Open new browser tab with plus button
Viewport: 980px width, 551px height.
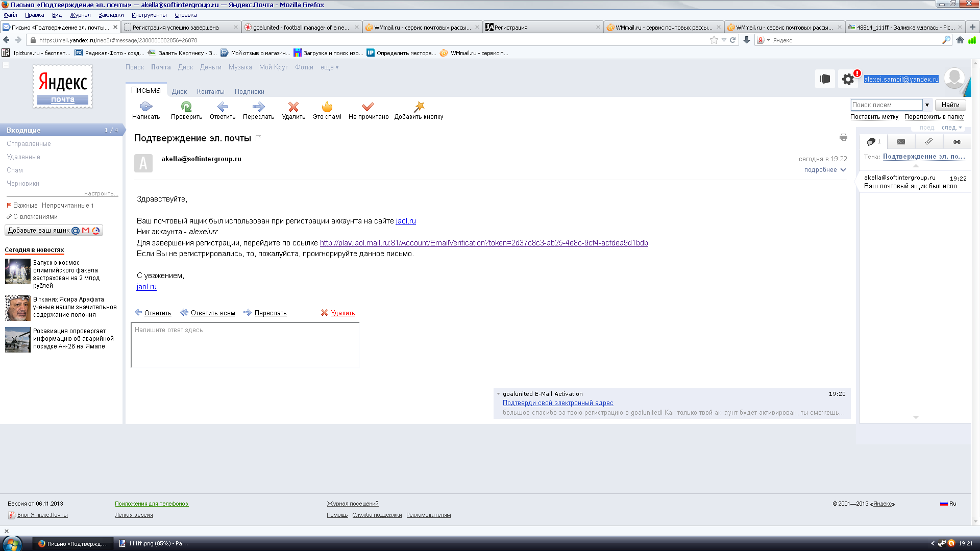pyautogui.click(x=972, y=27)
